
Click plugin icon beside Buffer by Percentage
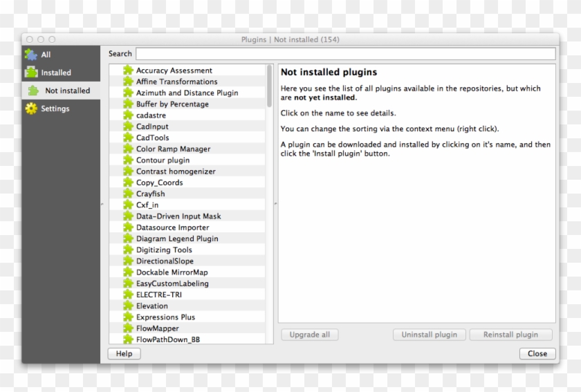tap(128, 104)
